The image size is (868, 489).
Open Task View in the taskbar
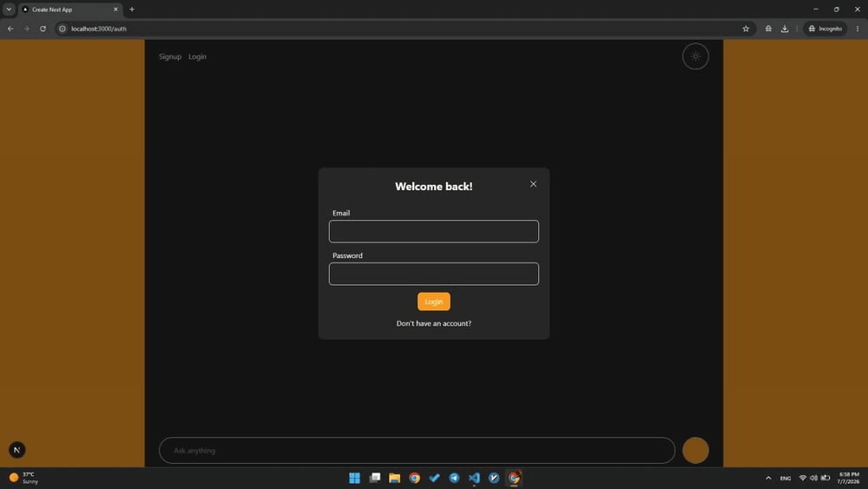pyautogui.click(x=375, y=478)
